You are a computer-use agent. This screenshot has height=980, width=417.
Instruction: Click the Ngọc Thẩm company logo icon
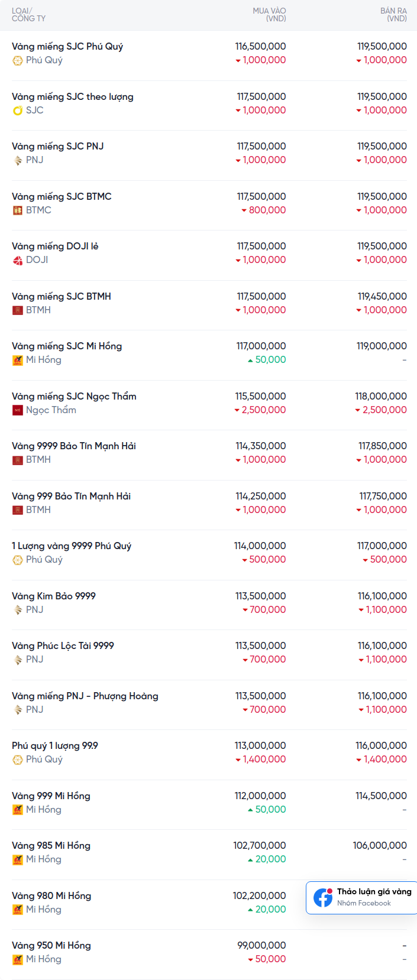(18, 410)
